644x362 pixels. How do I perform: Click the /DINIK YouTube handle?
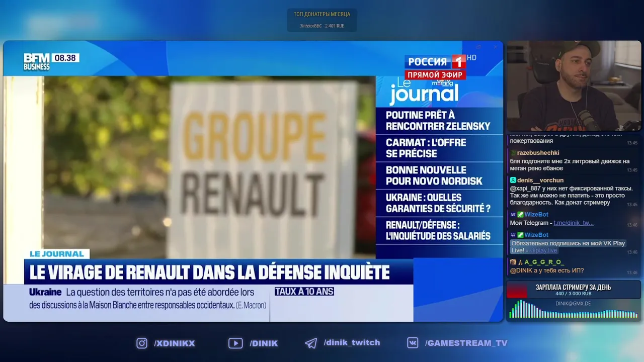(x=264, y=343)
